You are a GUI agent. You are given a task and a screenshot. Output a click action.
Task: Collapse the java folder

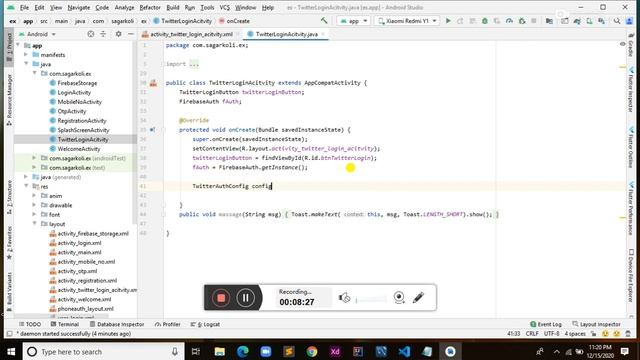pyautogui.click(x=26, y=64)
